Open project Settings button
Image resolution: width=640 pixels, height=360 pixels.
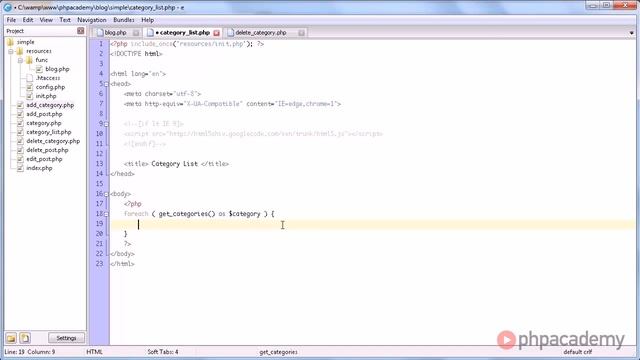67,338
